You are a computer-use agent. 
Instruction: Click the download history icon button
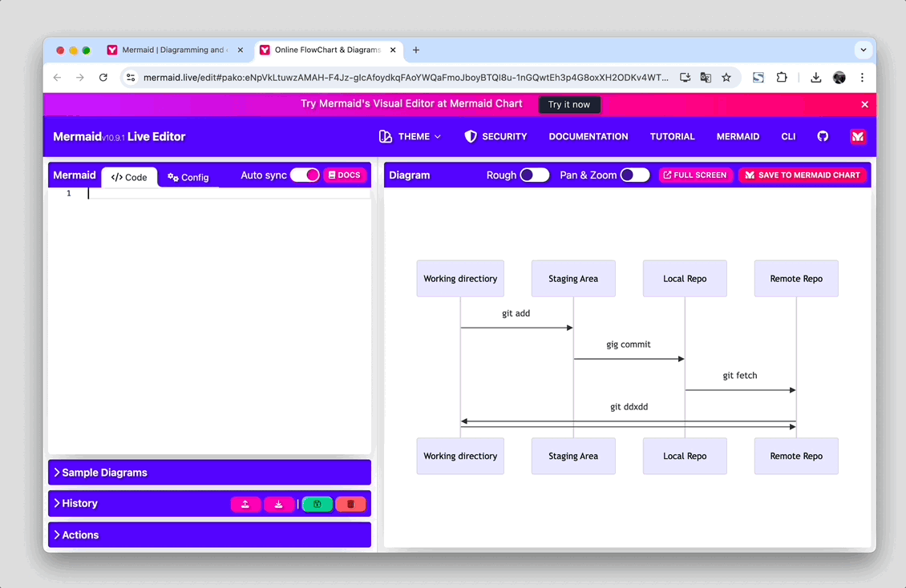[279, 504]
